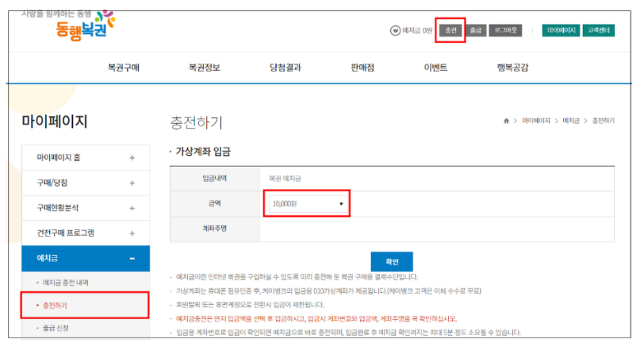Click the 로그아웃 button
The image size is (644, 347).
pos(505,30)
